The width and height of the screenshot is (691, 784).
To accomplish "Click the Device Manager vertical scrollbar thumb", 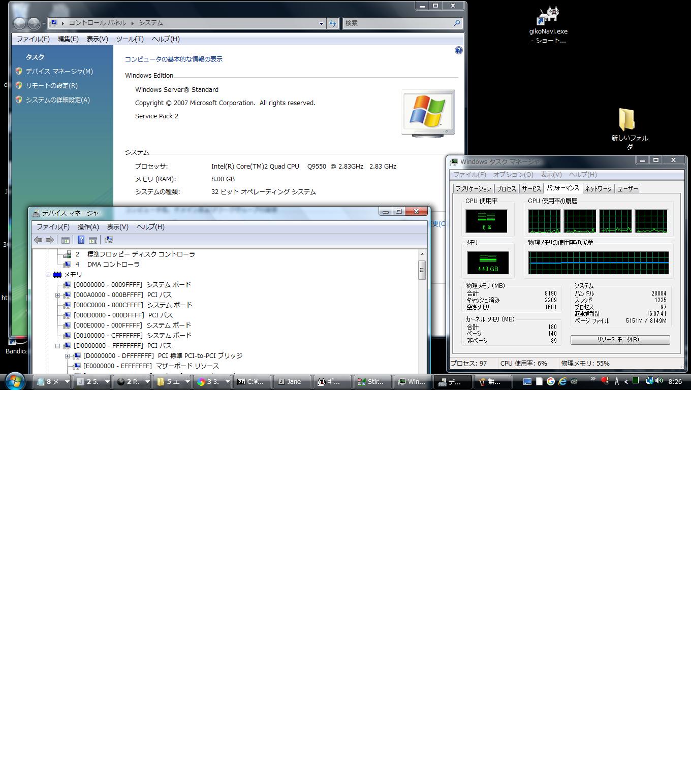I will [422, 270].
